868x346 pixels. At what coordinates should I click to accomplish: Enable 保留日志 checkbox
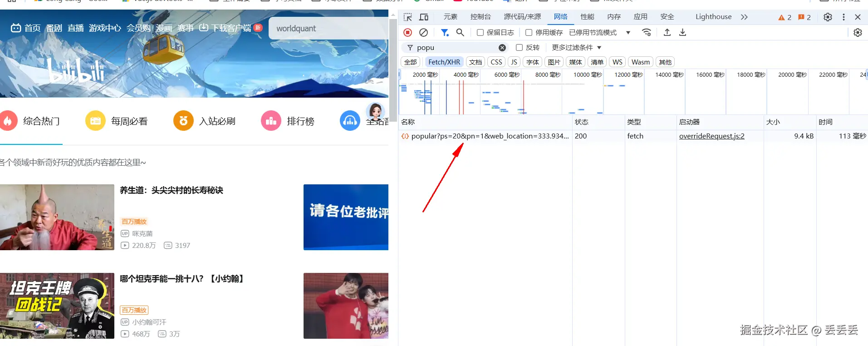tap(480, 32)
